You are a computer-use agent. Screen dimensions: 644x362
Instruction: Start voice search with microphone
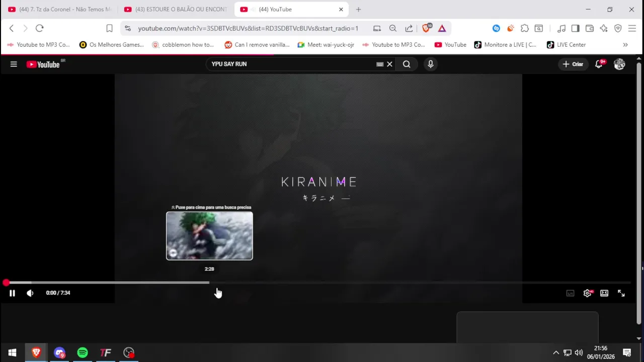point(430,64)
